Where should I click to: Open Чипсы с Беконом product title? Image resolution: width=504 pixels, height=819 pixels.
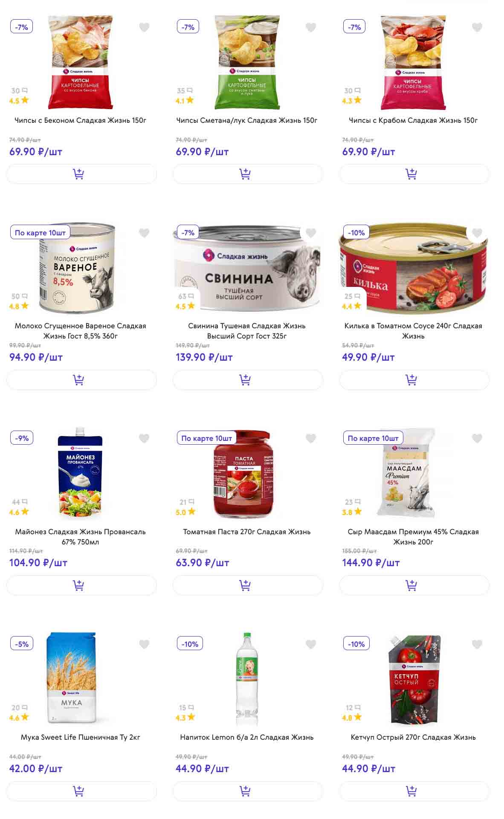point(81,120)
